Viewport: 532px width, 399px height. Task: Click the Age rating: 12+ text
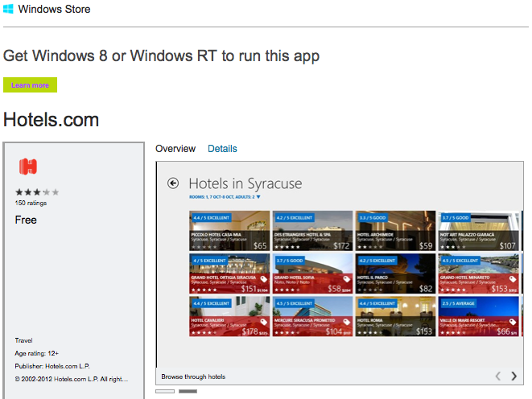[x=37, y=353]
